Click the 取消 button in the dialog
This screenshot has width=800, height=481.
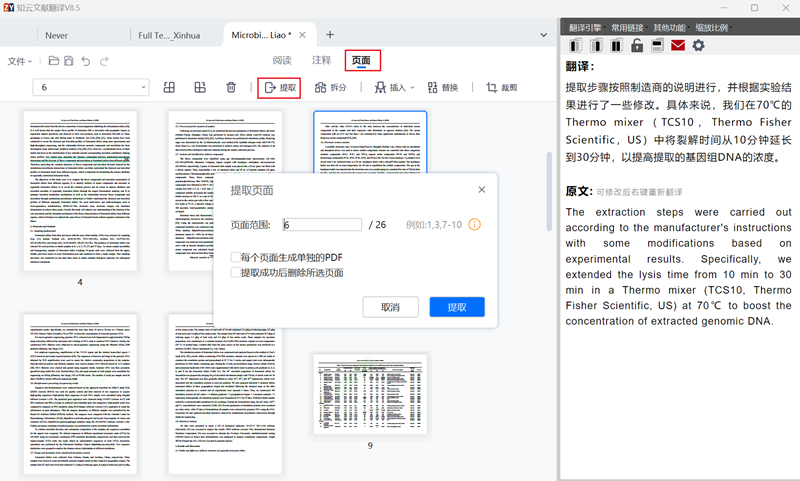point(390,307)
